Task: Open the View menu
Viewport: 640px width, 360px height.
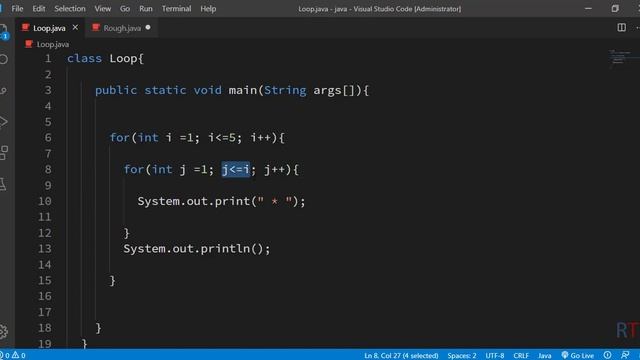Action: click(102, 9)
